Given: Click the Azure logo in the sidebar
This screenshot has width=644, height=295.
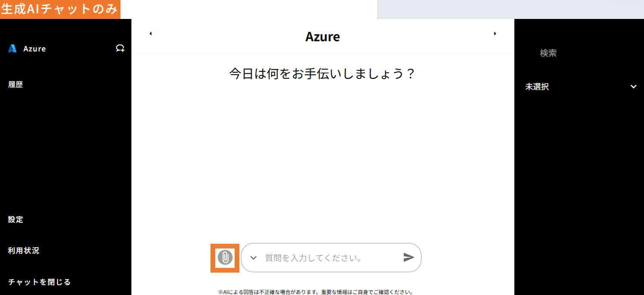Looking at the screenshot, I should pos(12,49).
